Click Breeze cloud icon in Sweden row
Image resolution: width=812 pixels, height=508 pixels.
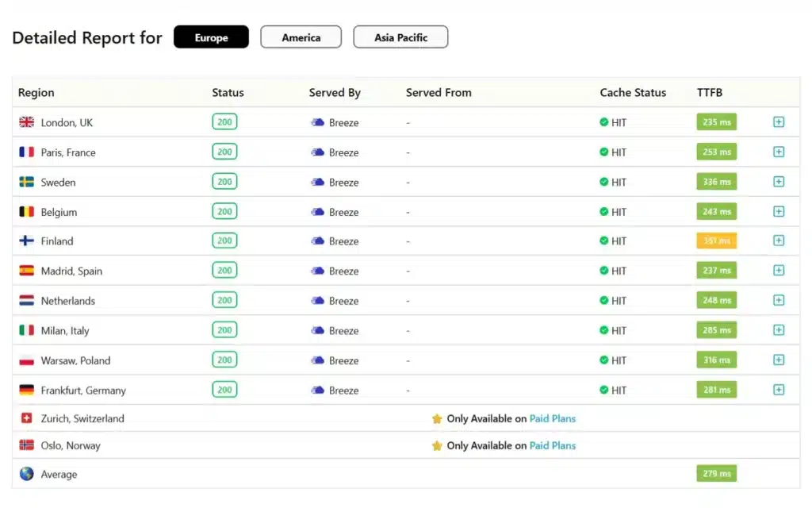(317, 182)
